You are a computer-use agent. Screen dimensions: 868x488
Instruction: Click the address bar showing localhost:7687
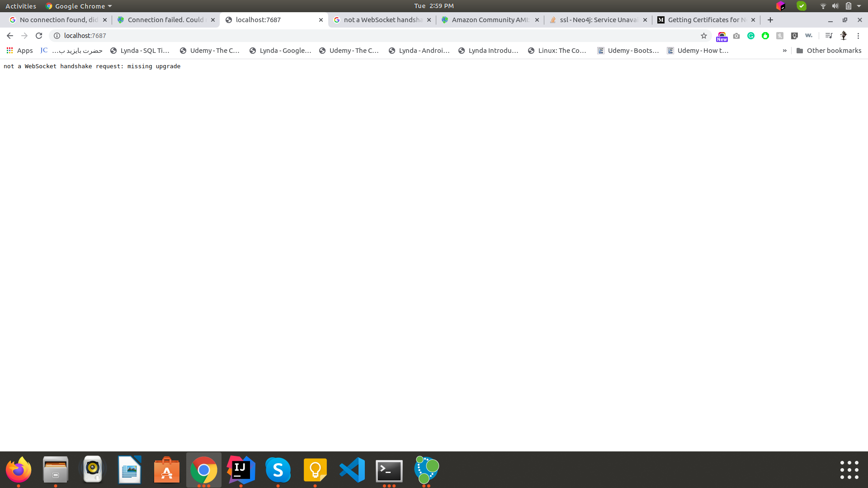click(x=362, y=36)
